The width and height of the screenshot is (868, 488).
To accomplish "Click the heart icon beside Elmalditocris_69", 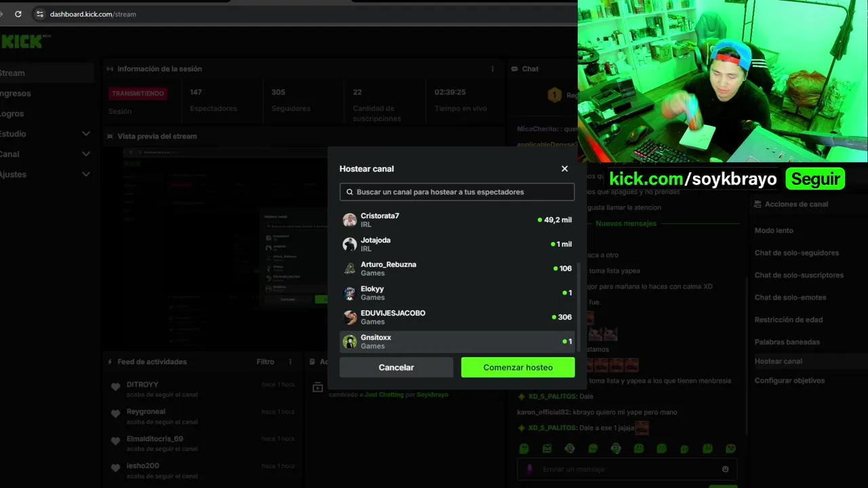I will [115, 441].
